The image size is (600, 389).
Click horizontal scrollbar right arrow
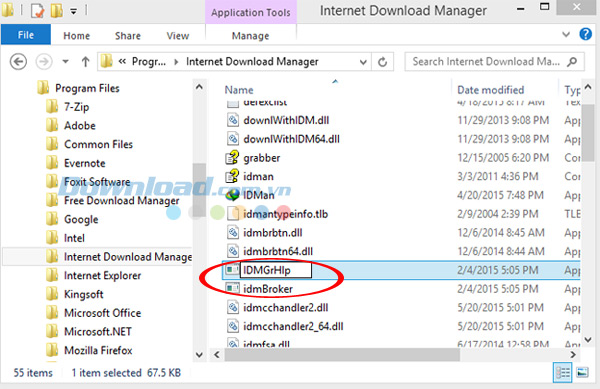pyautogui.click(x=573, y=355)
